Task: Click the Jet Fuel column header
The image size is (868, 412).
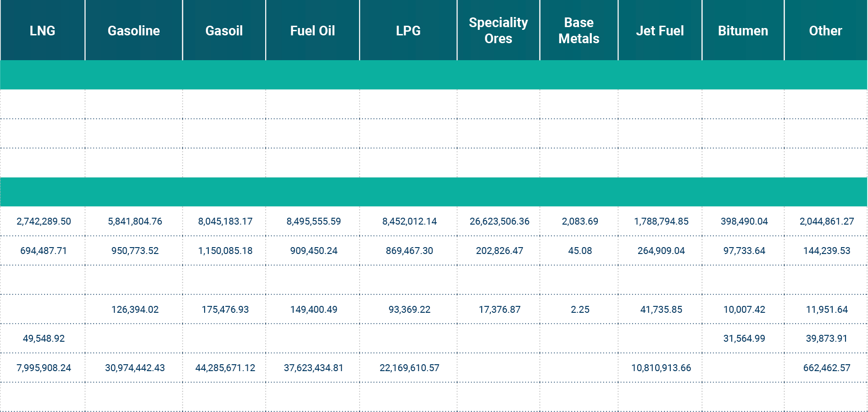Action: coord(660,31)
